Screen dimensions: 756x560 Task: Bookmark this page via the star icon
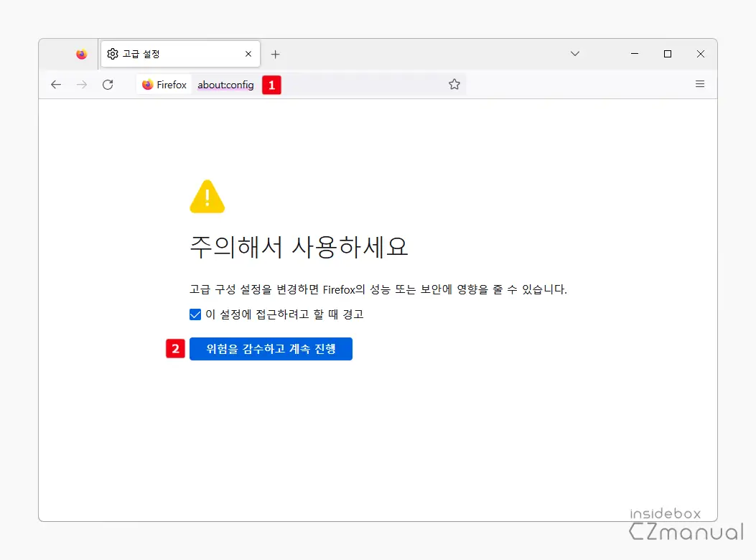[454, 84]
